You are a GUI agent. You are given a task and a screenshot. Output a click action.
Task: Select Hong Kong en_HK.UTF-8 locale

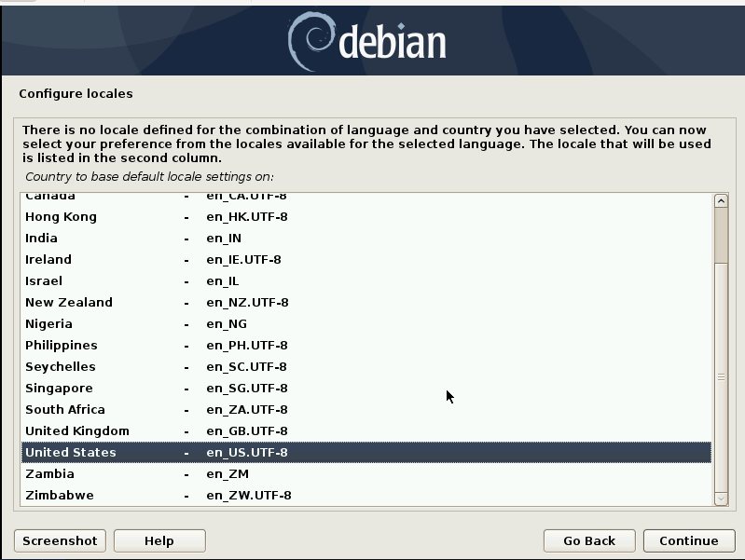[366, 216]
